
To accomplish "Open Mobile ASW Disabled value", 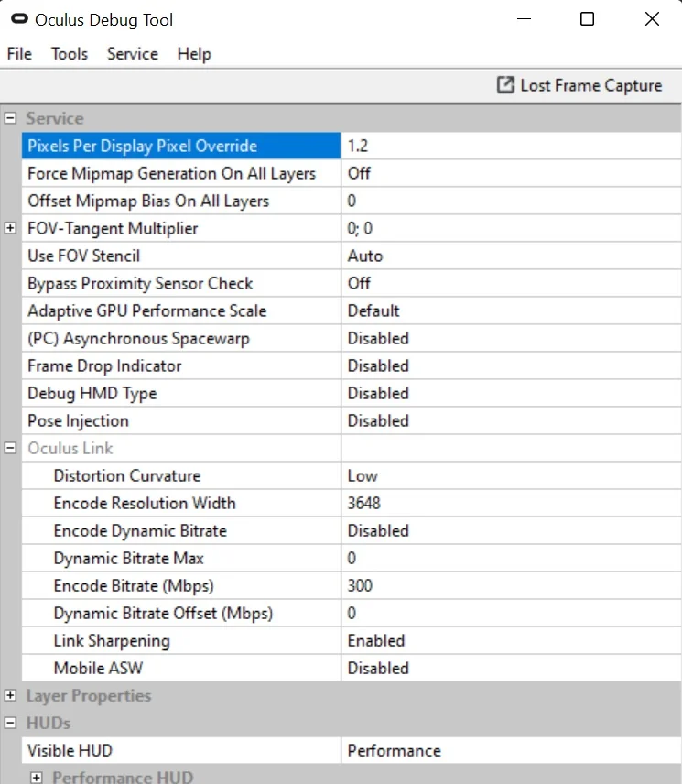I will pos(511,668).
